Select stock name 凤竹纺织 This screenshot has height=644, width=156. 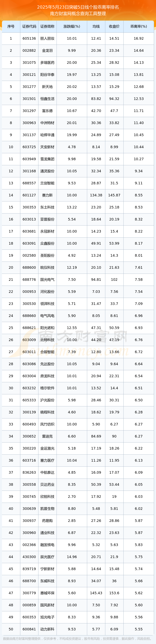click(x=47, y=424)
